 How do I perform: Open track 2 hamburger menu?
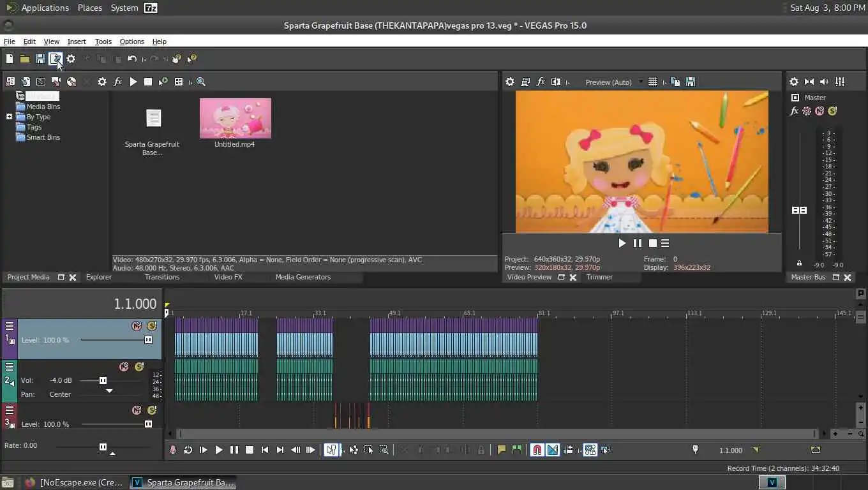tap(10, 367)
